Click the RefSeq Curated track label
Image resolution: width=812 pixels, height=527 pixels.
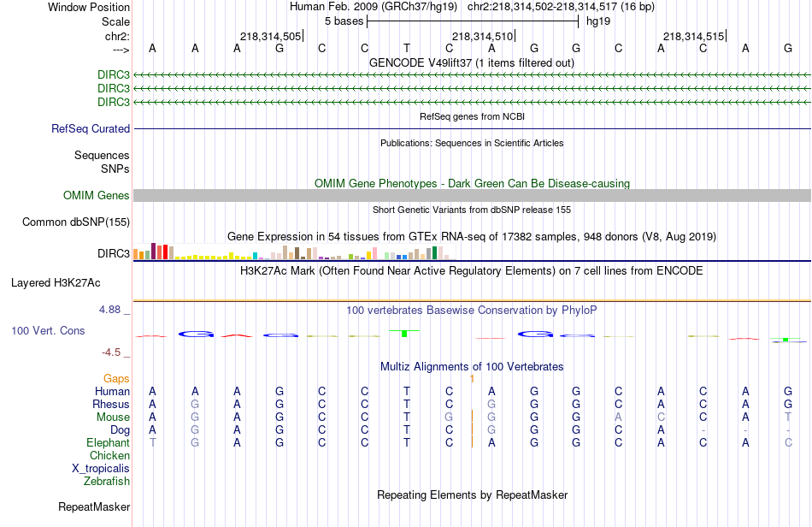[91, 128]
